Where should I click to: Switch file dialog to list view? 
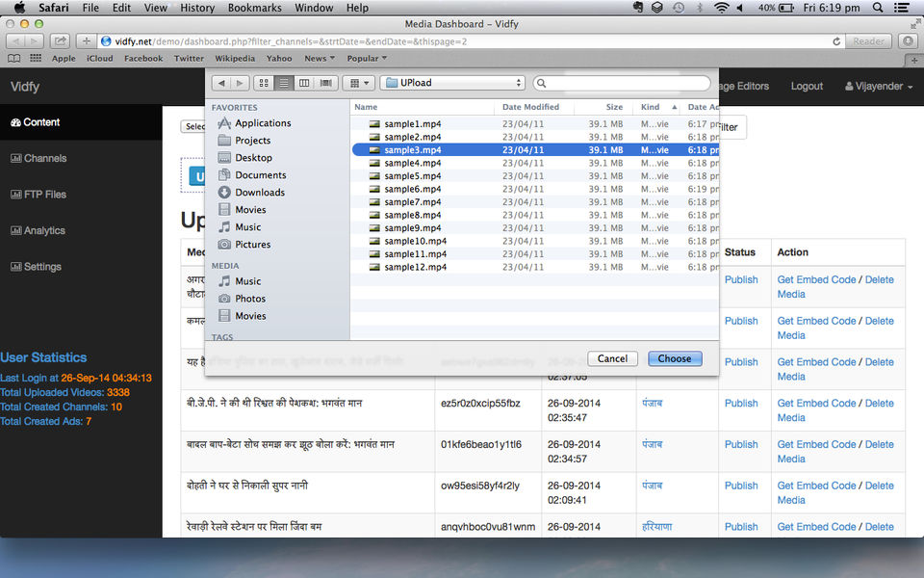point(283,83)
